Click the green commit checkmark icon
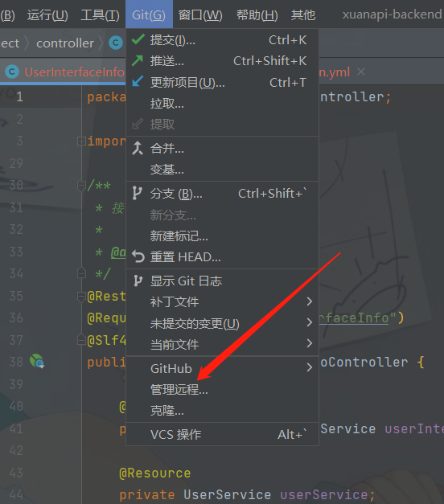The width and height of the screenshot is (444, 504). [x=138, y=39]
